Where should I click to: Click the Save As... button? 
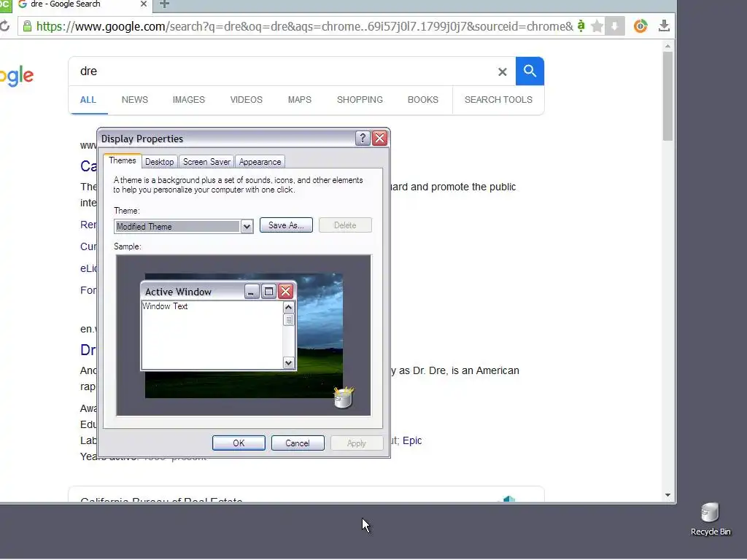pyautogui.click(x=286, y=225)
